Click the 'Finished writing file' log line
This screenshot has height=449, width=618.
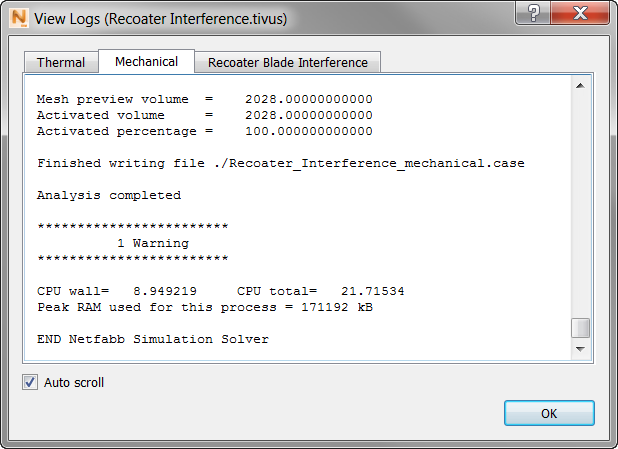[x=280, y=163]
